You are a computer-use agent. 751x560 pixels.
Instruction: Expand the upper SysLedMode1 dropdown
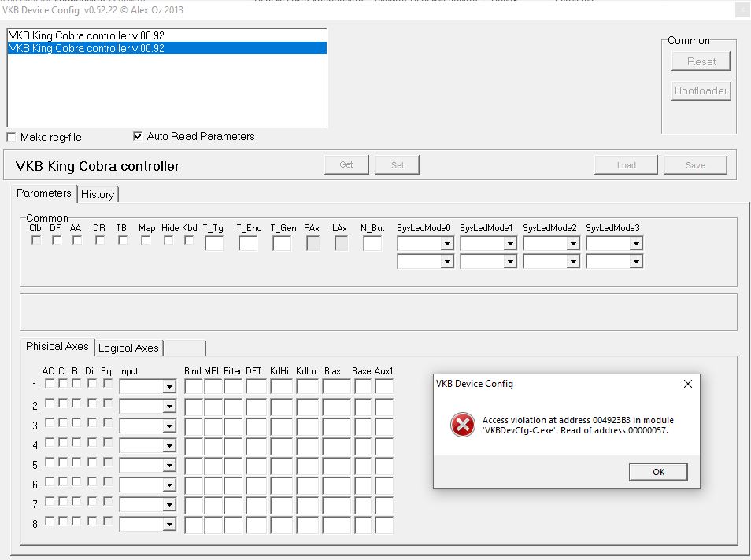[x=510, y=244]
